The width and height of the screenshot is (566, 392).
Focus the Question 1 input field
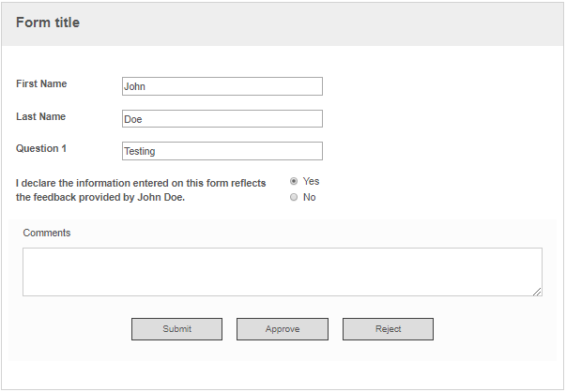pyautogui.click(x=222, y=151)
